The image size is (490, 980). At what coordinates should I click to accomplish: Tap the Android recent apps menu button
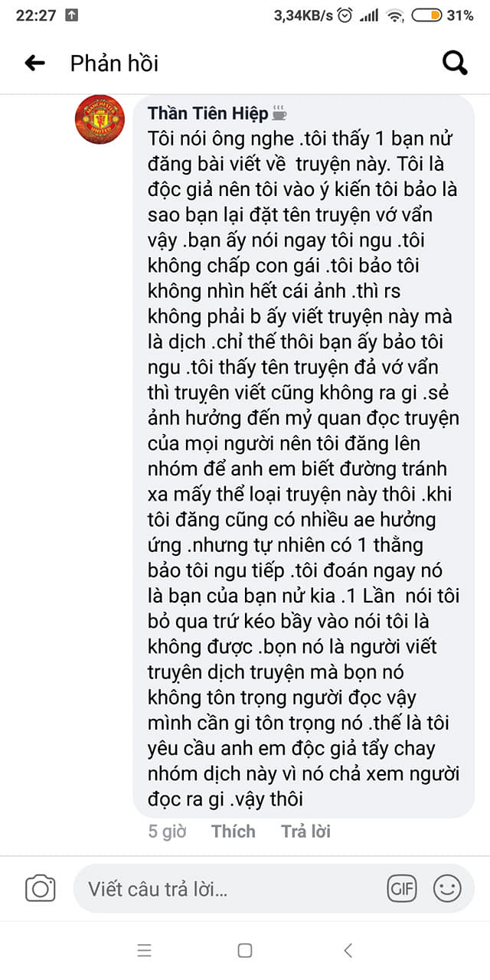coord(145,951)
